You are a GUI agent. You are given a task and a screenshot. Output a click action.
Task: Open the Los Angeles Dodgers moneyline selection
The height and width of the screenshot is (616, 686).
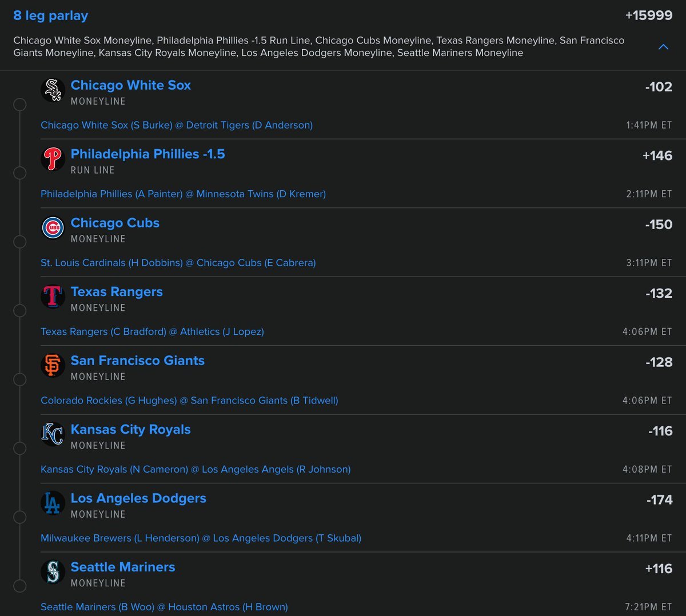138,498
